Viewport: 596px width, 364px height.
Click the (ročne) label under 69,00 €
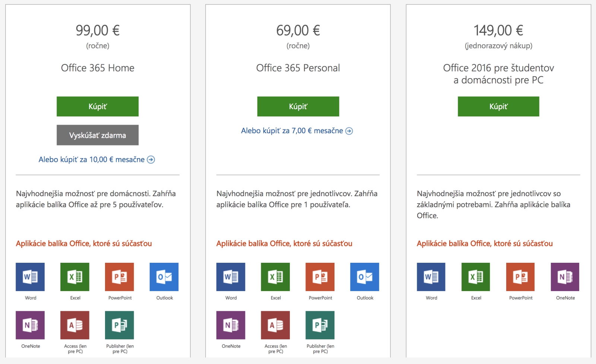tap(298, 46)
